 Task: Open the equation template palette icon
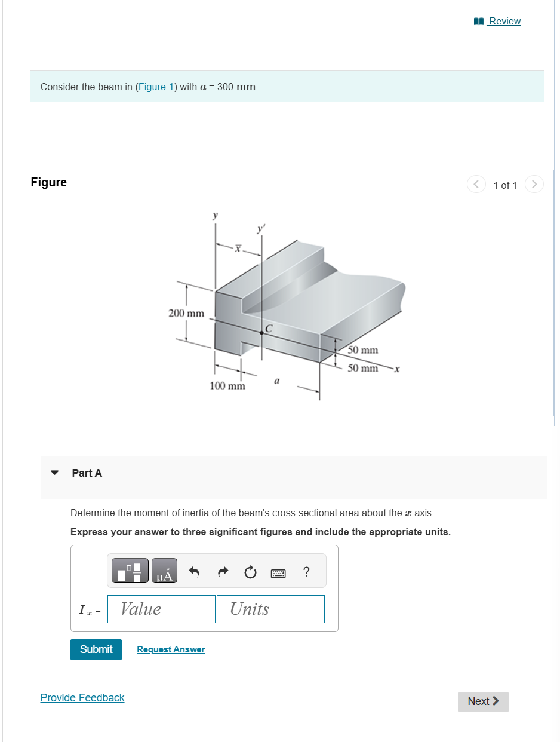click(x=130, y=571)
